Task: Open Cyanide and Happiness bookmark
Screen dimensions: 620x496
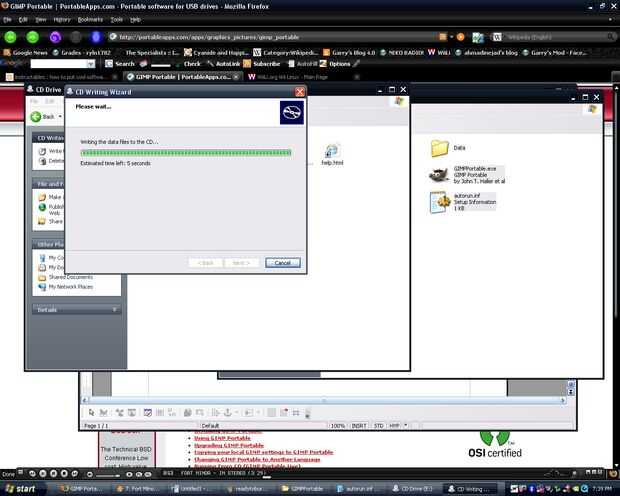Action: tap(216, 53)
